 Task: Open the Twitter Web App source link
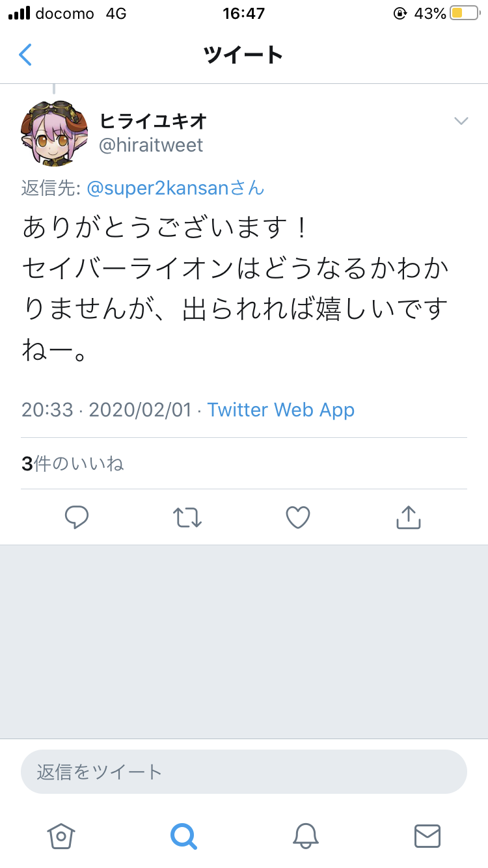(x=281, y=410)
